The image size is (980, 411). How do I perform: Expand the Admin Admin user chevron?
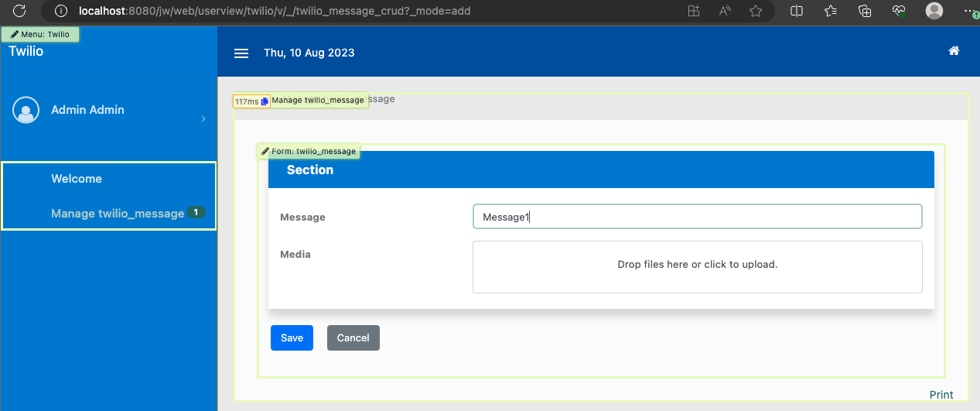click(x=203, y=118)
